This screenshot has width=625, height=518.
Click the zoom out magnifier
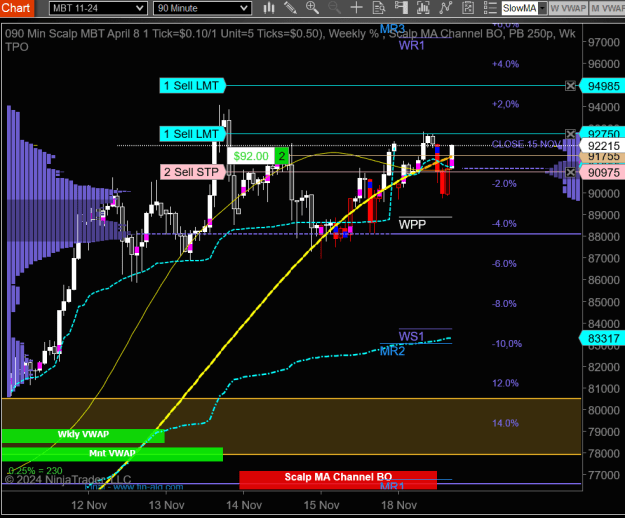pos(334,8)
